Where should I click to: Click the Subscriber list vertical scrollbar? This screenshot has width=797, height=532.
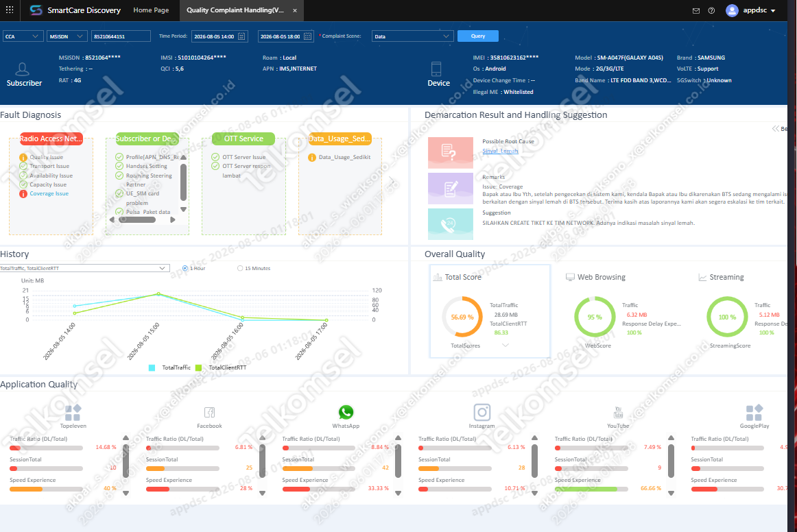(x=184, y=182)
